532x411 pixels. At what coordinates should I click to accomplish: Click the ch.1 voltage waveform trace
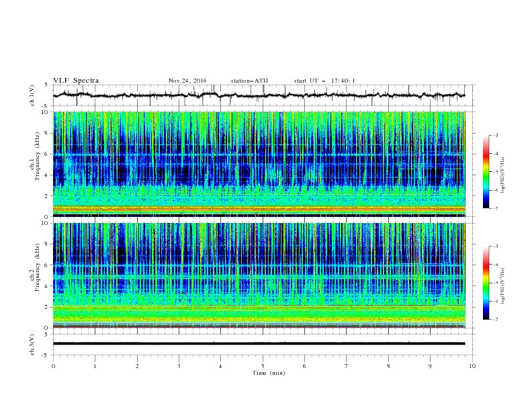pyautogui.click(x=259, y=95)
